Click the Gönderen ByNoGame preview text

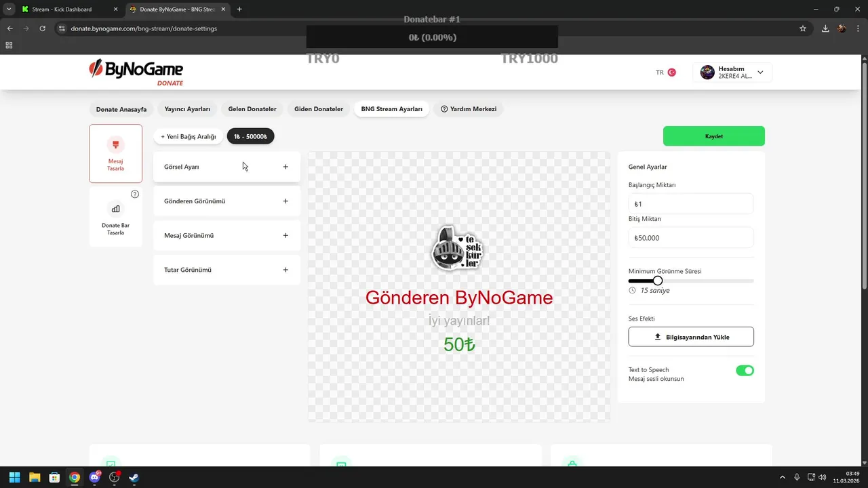tap(459, 298)
